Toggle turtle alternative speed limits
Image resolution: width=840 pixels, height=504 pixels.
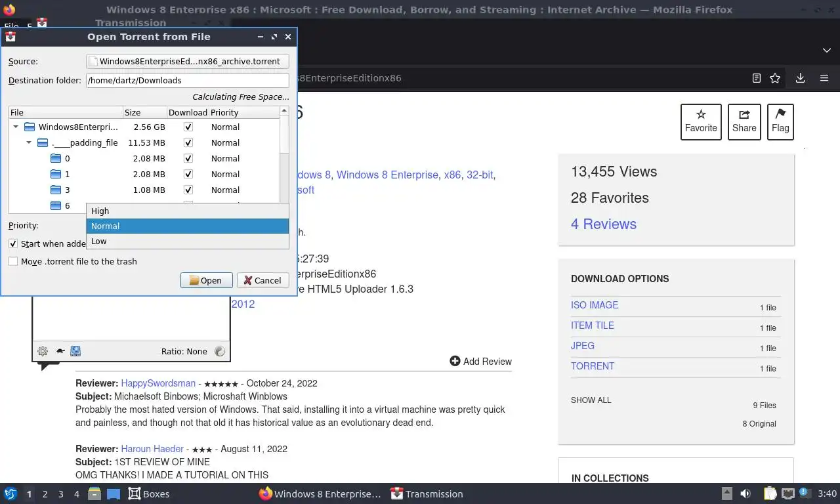(x=60, y=351)
